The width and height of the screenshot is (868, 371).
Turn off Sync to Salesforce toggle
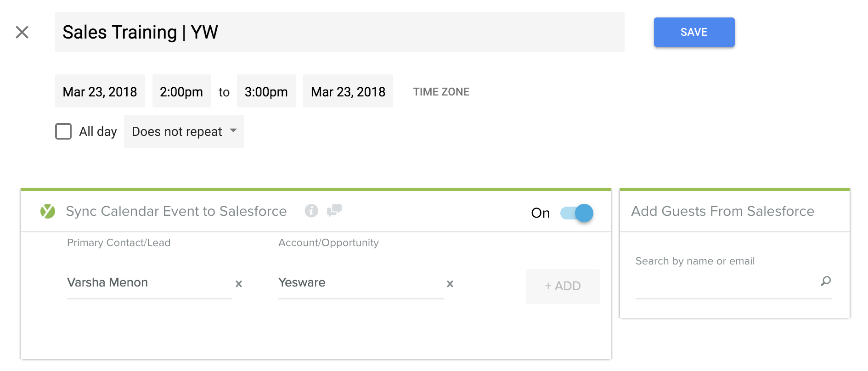(577, 213)
